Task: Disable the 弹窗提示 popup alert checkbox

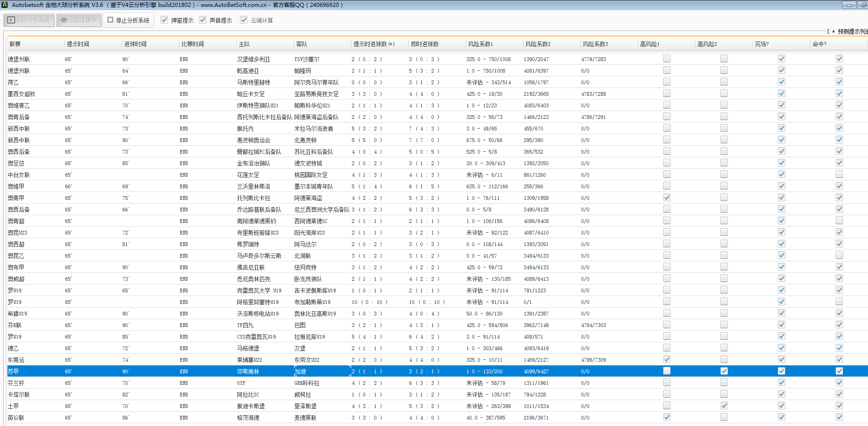Action: coord(164,20)
